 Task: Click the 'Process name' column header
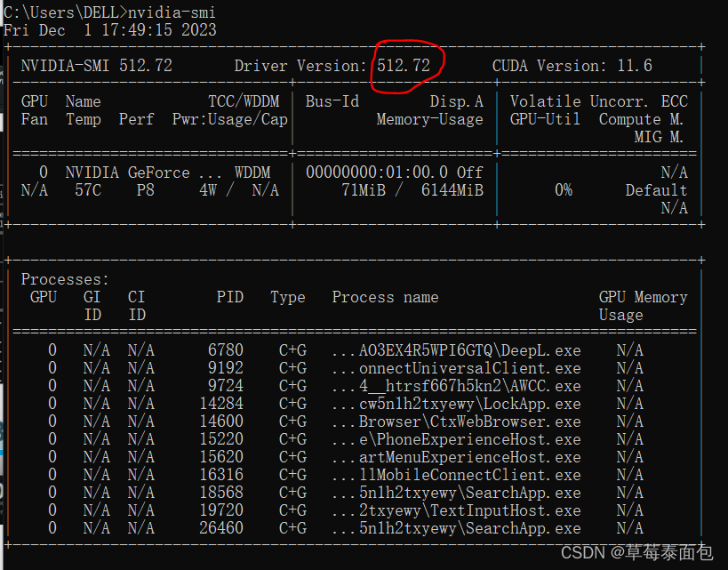tap(386, 297)
